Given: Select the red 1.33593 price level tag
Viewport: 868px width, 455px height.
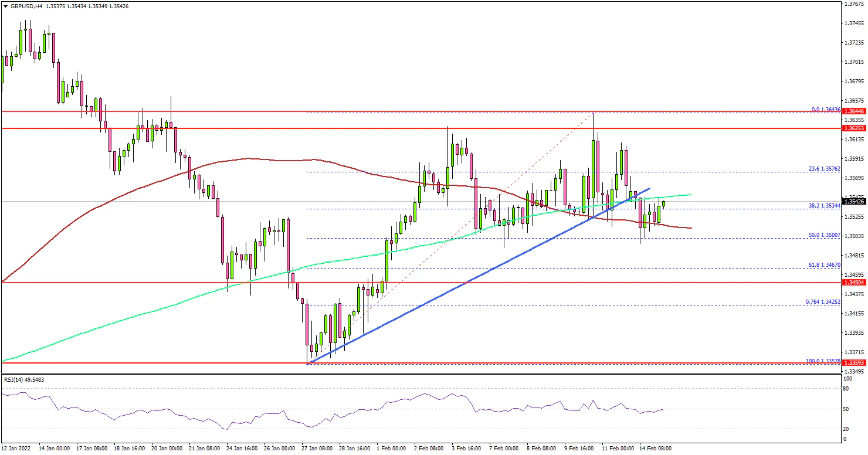Looking at the screenshot, I should tap(853, 363).
